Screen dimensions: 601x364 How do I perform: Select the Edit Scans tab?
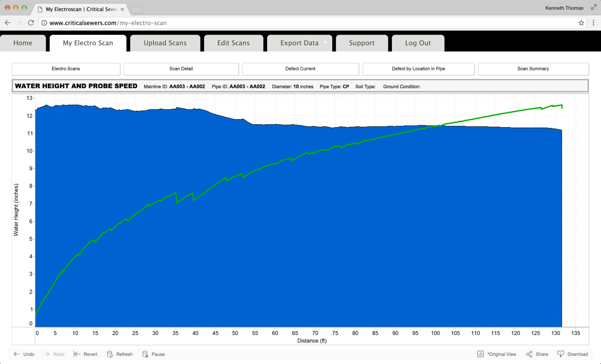click(x=233, y=43)
